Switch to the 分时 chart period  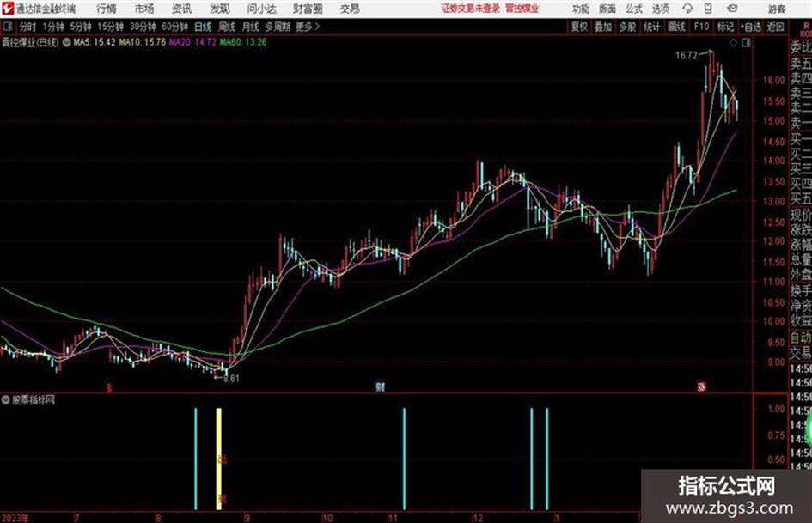coord(28,27)
